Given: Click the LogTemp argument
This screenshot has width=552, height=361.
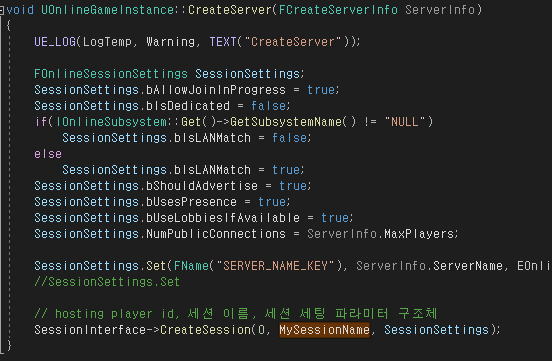Looking at the screenshot, I should tap(107, 42).
